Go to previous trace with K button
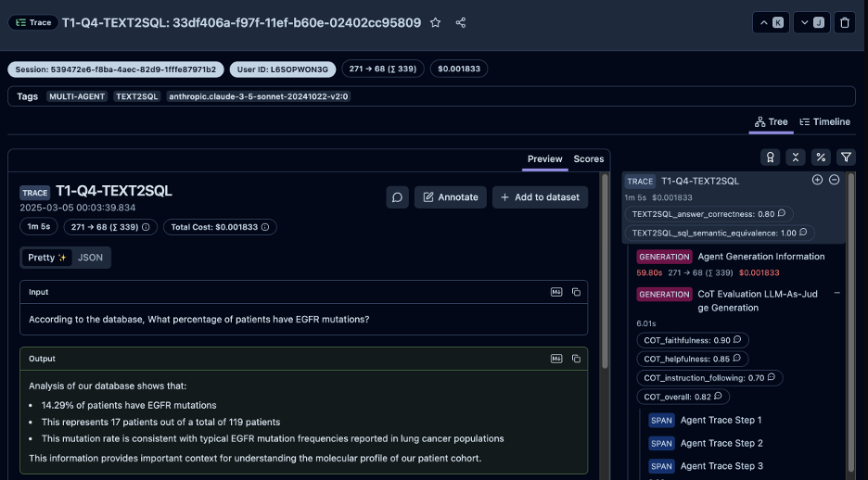 (771, 22)
